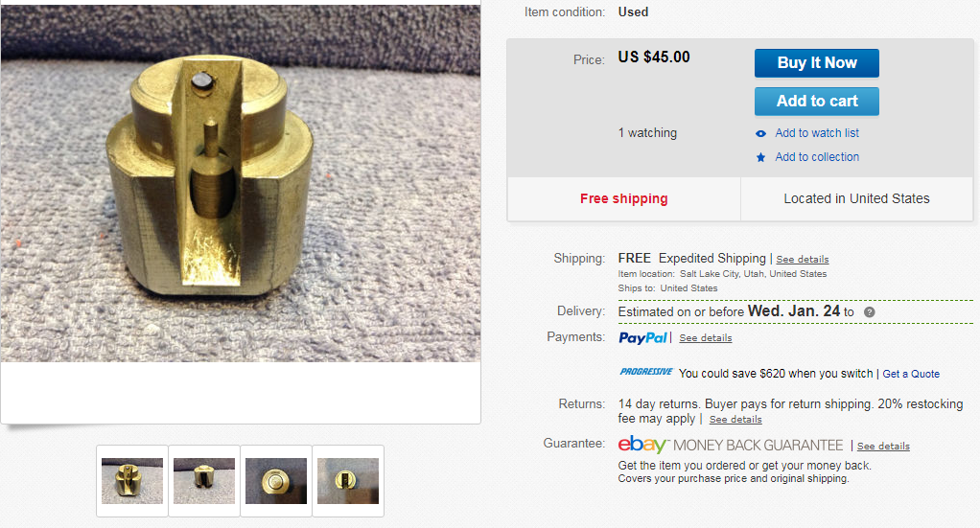Add item to watch list

point(817,133)
